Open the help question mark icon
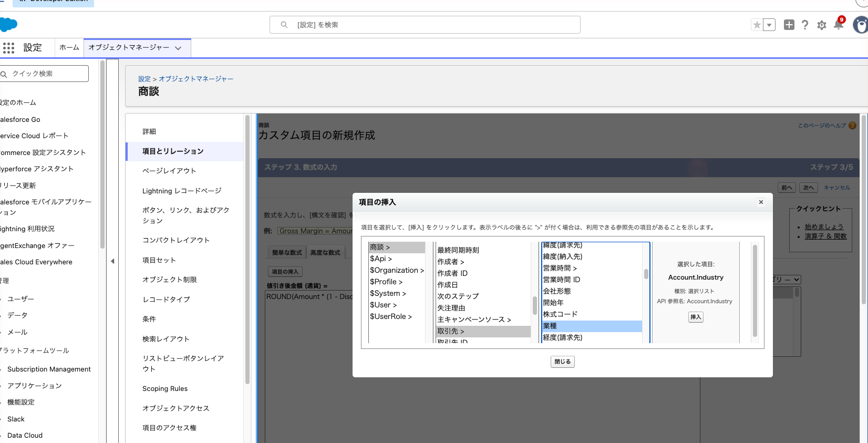This screenshot has width=868, height=443. pos(805,25)
